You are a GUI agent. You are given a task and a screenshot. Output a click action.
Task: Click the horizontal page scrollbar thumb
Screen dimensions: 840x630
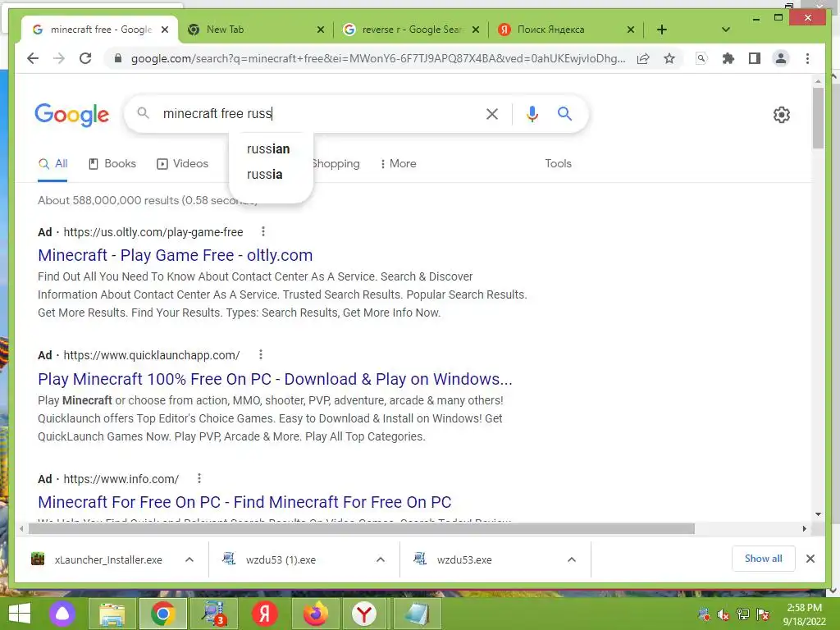(x=361, y=529)
